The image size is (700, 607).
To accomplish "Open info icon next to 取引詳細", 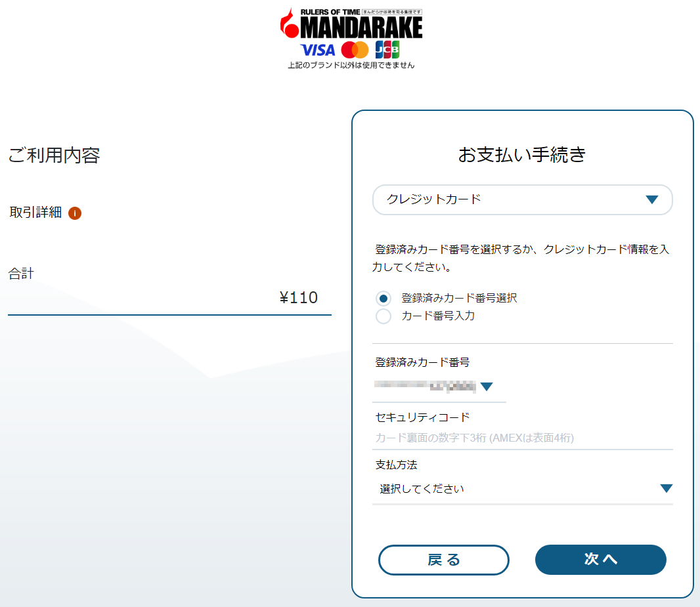I will point(75,213).
